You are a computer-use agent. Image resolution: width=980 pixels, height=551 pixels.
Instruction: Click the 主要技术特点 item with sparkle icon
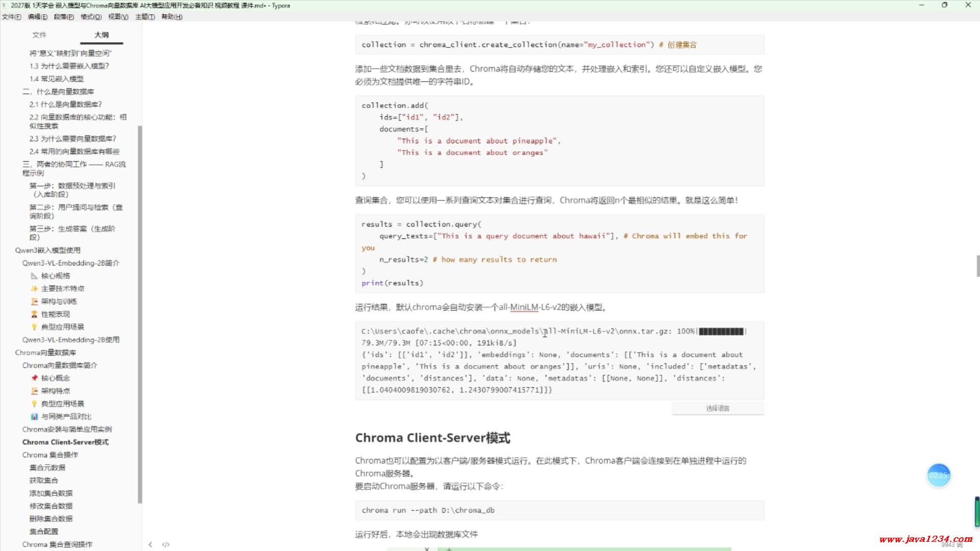click(x=62, y=288)
